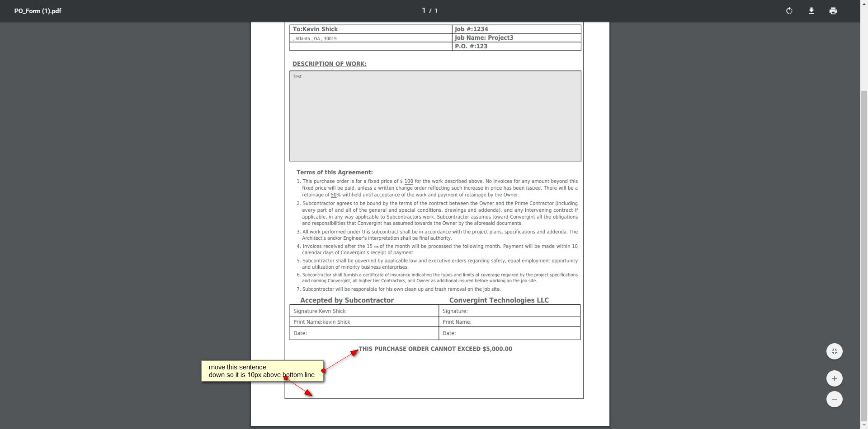This screenshot has height=429, width=868.
Task: Click term 6 about certificate of insurance
Action: coord(437,278)
